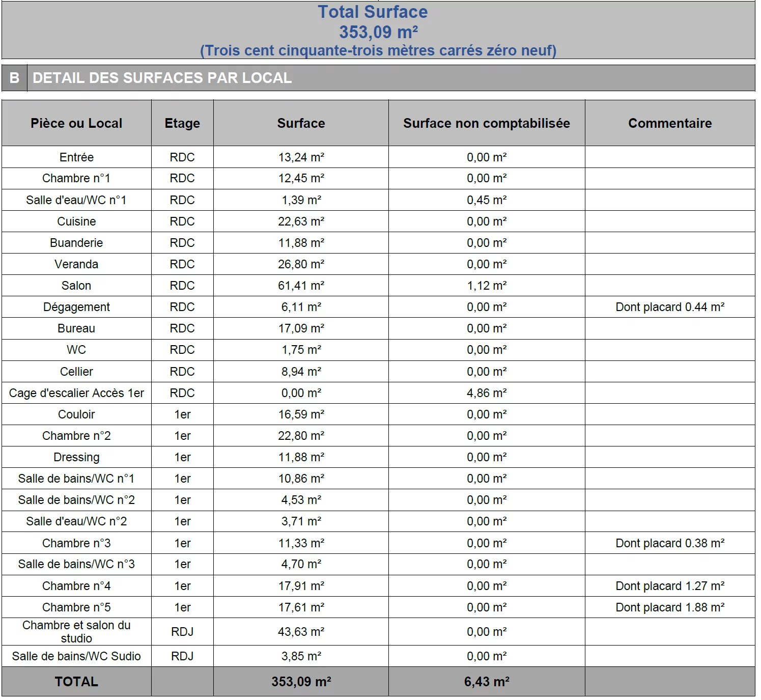The height and width of the screenshot is (700, 761).
Task: Click the '4,70 m²' surface value
Action: 301,564
